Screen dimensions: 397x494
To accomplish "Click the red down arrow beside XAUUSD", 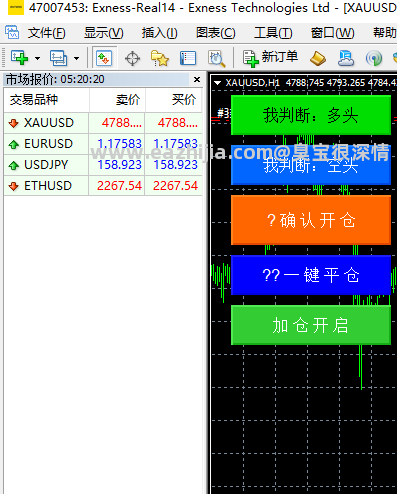I will [14, 123].
